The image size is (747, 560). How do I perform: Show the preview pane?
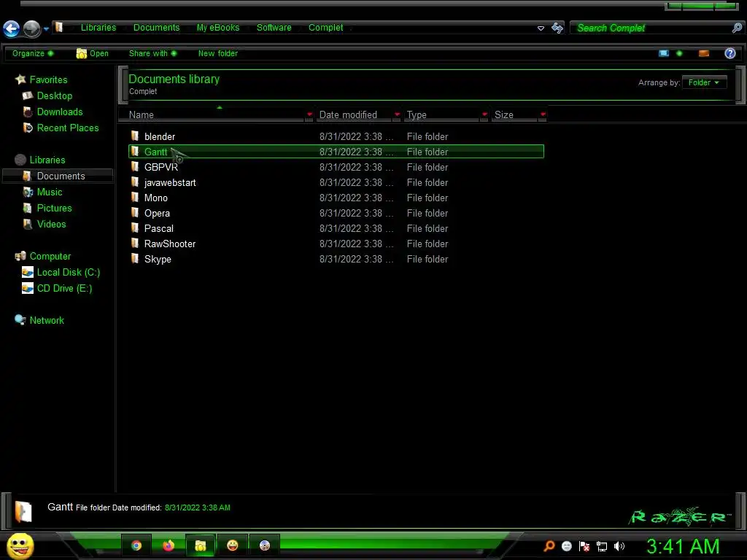coord(704,53)
